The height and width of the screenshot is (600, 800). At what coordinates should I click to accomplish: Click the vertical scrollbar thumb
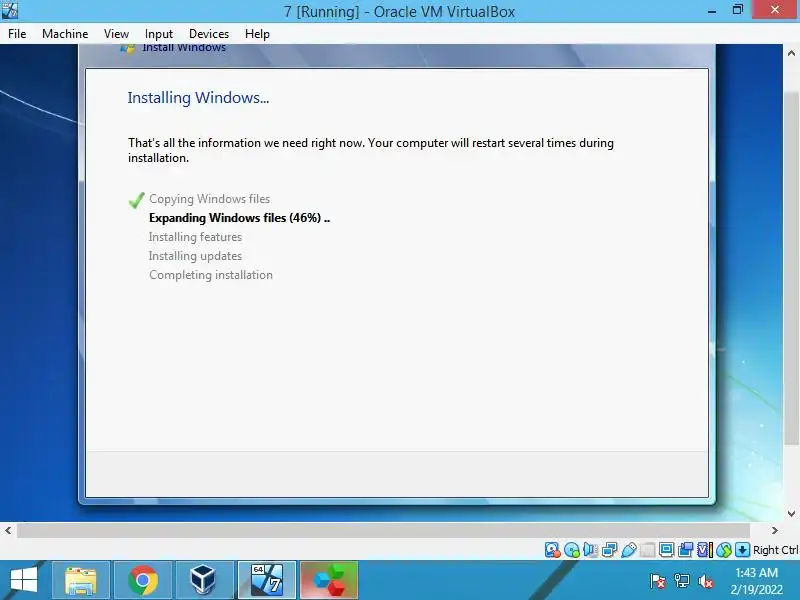pos(791,268)
